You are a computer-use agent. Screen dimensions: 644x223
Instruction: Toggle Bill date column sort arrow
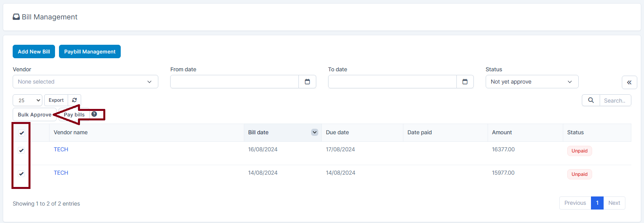(314, 132)
